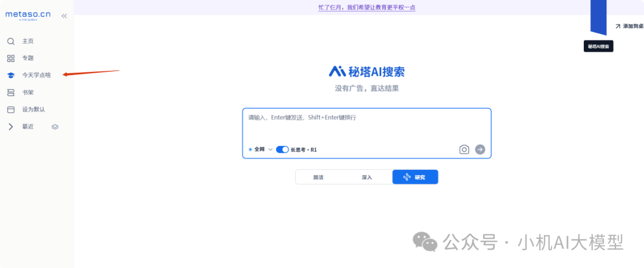This screenshot has height=268, width=644.
Task: Go to 主页 in the sidebar
Action: (28, 41)
